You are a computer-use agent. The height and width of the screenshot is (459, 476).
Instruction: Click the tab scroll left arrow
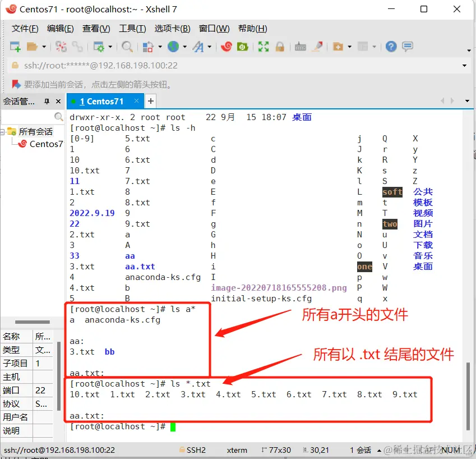coord(442,101)
